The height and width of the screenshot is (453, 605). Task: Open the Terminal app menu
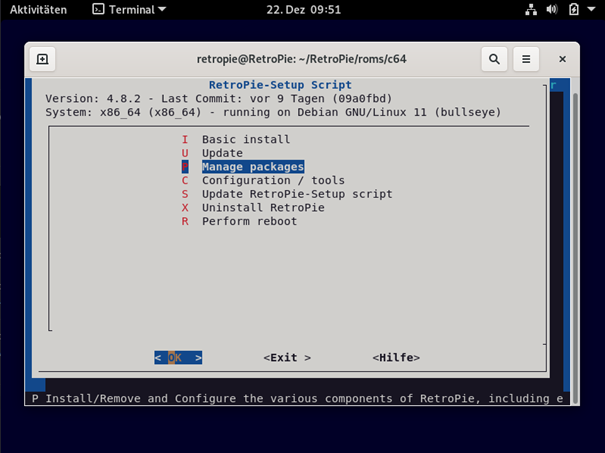129,10
